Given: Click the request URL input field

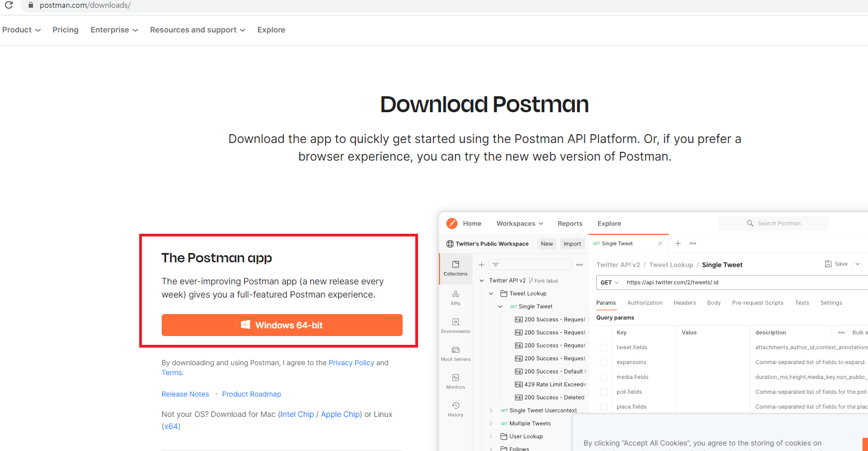Looking at the screenshot, I should click(x=745, y=282).
